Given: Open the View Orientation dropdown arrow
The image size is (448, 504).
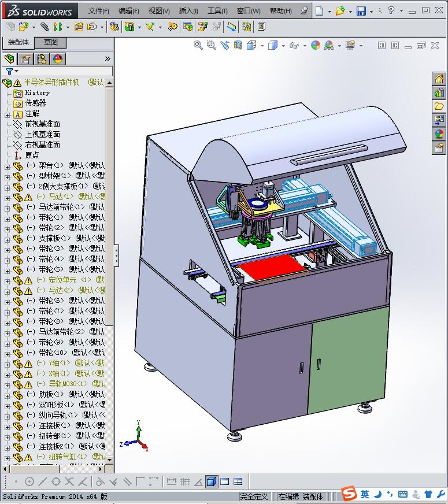Looking at the screenshot, I should [262, 46].
